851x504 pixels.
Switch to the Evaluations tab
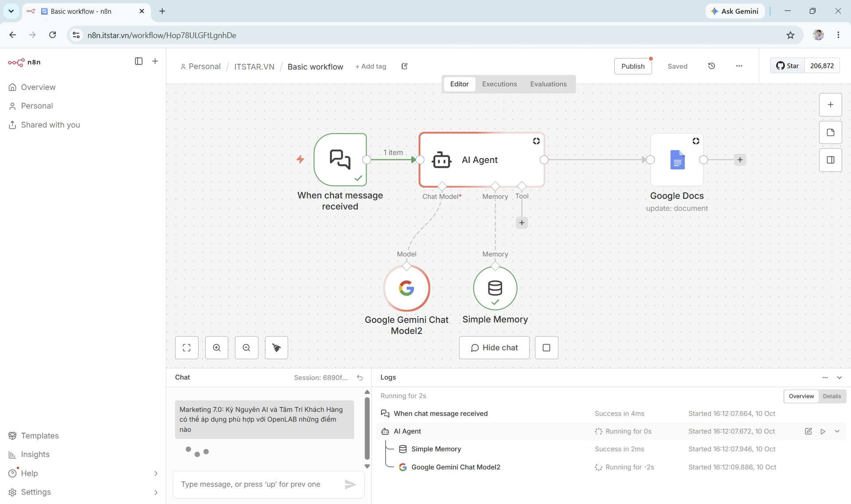click(x=548, y=84)
